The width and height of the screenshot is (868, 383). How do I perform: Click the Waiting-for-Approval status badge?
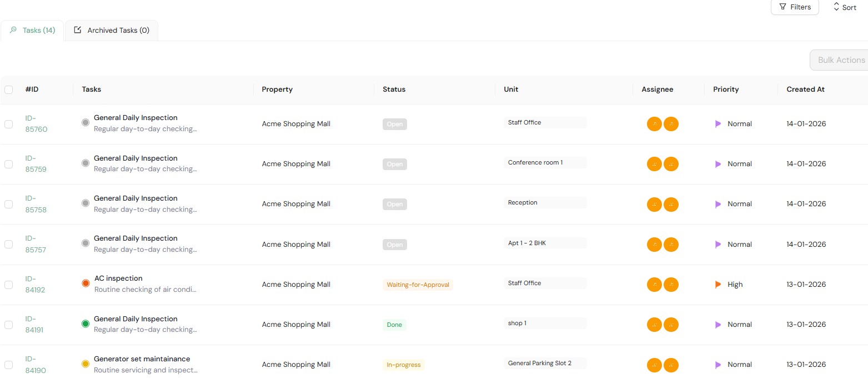pyautogui.click(x=418, y=285)
